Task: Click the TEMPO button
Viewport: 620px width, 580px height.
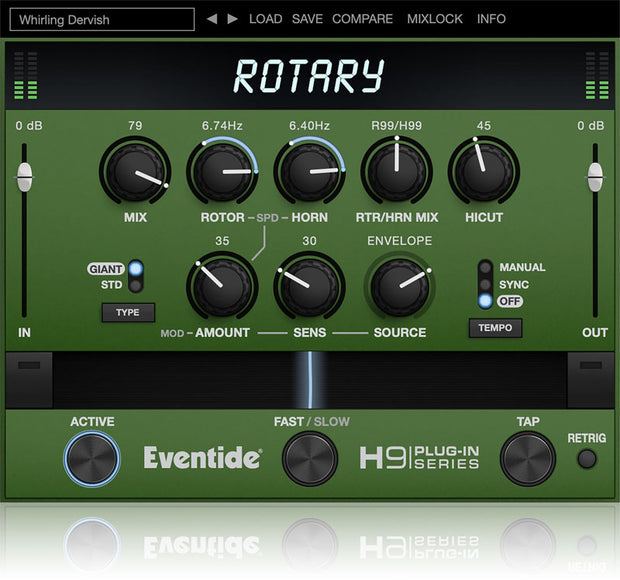Action: [x=495, y=328]
